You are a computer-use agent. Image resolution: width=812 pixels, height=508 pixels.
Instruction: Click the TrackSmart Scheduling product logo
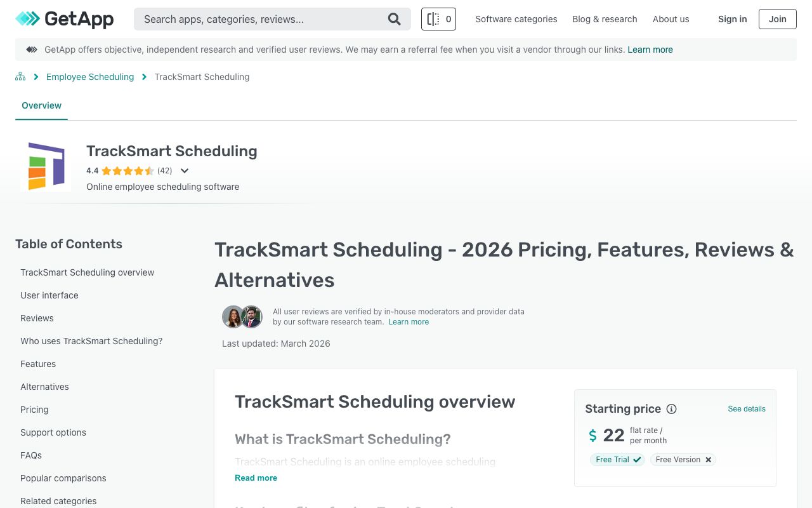(46, 166)
